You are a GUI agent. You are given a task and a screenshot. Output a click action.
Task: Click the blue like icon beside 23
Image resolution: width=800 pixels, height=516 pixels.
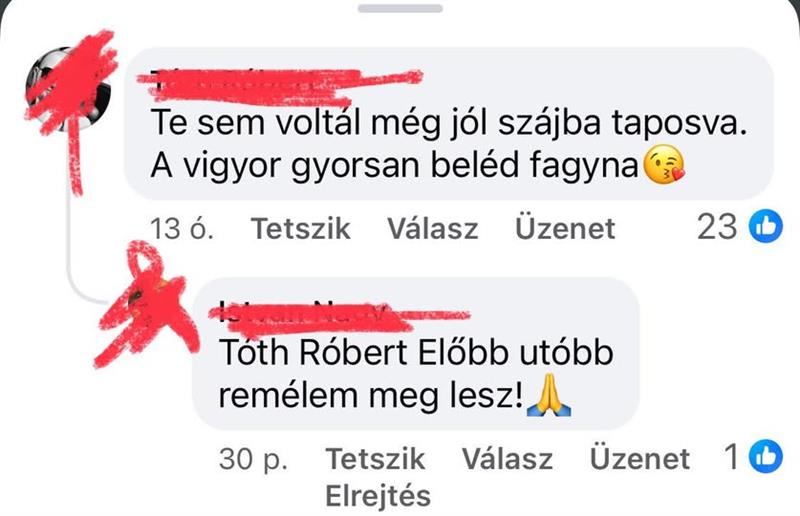pos(765,226)
